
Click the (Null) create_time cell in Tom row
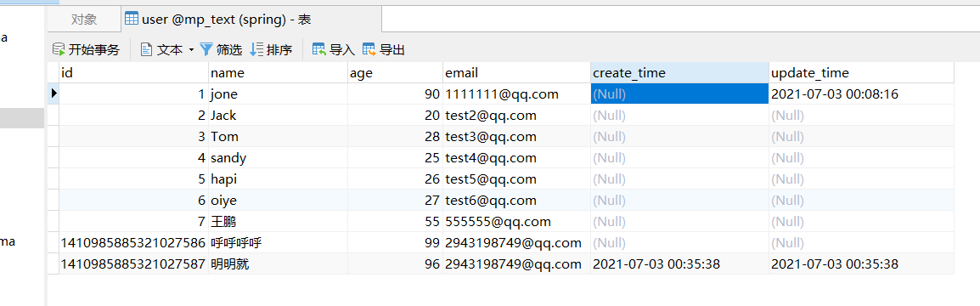point(679,136)
